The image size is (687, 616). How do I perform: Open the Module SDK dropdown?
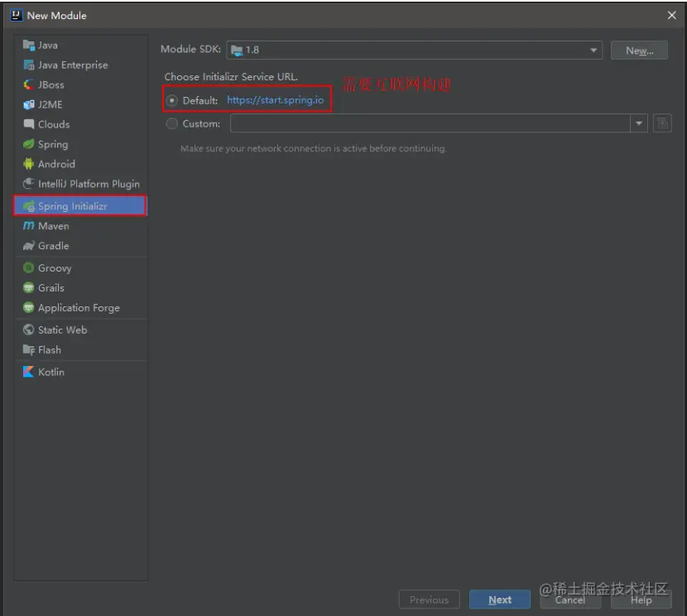pyautogui.click(x=414, y=50)
